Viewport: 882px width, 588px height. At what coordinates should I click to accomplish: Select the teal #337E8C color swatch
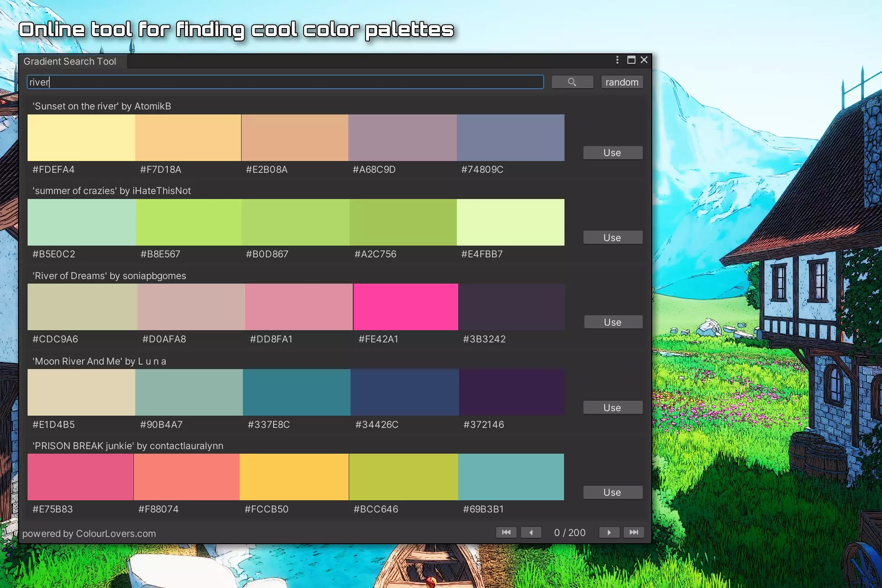point(297,392)
